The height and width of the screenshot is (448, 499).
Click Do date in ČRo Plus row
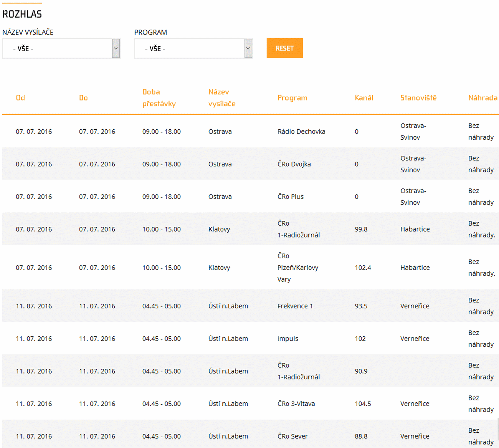(97, 197)
